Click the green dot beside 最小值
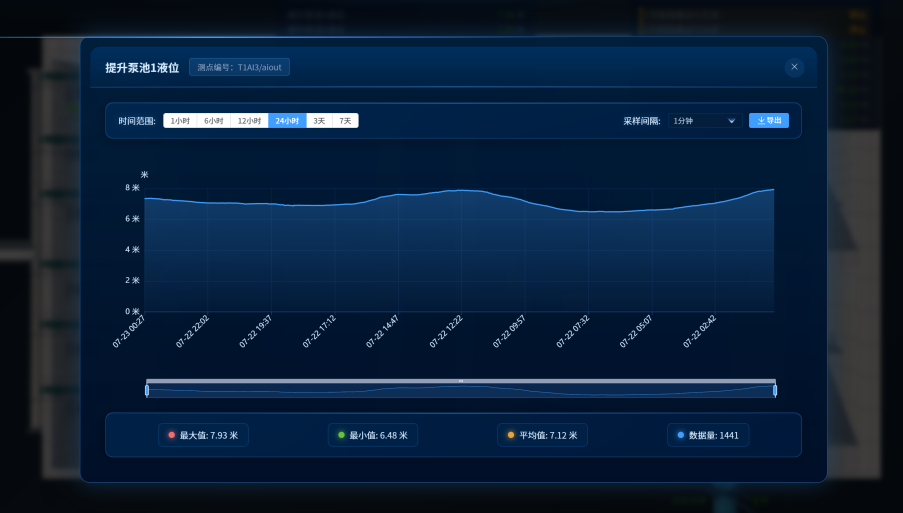 [341, 435]
